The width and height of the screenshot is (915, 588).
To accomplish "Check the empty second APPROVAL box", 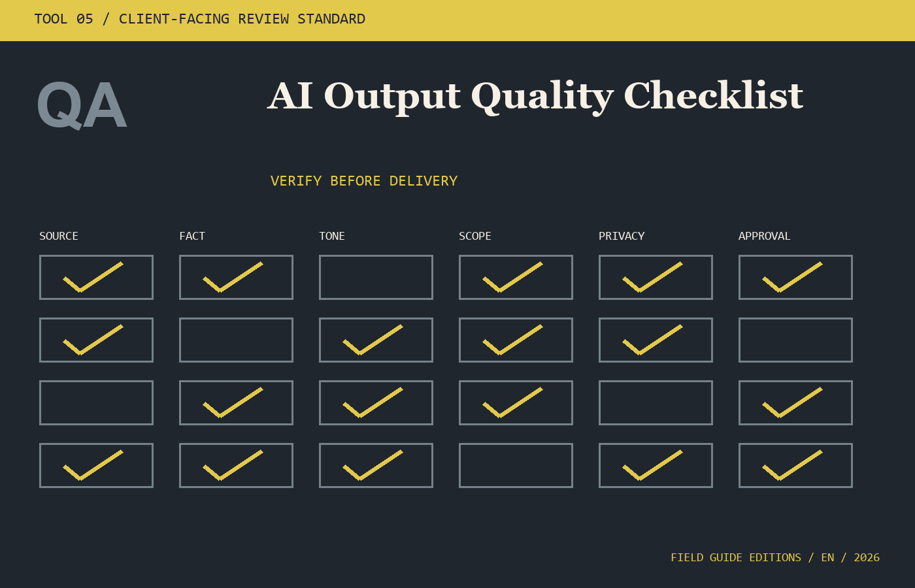I will 795,340.
